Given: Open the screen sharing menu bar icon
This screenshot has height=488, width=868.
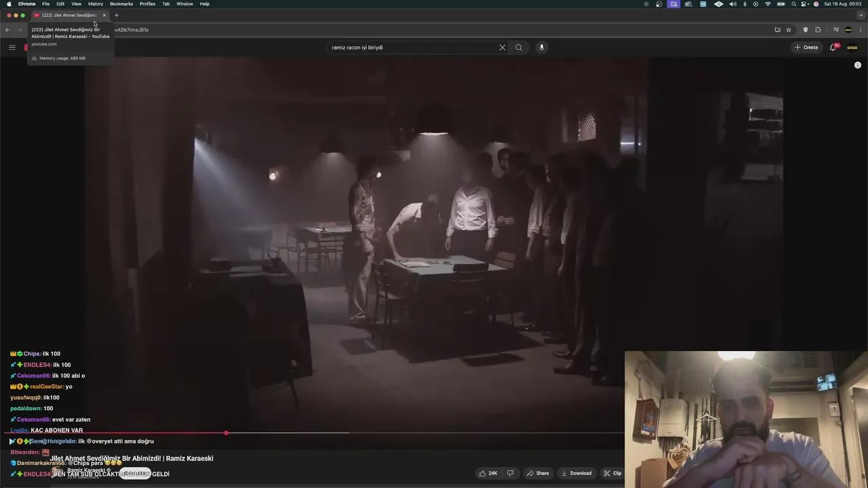Looking at the screenshot, I should tap(673, 4).
